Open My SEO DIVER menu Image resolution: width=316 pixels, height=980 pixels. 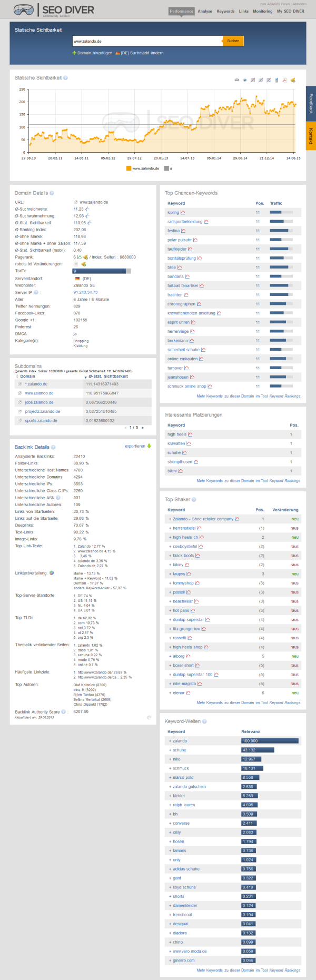tap(291, 11)
